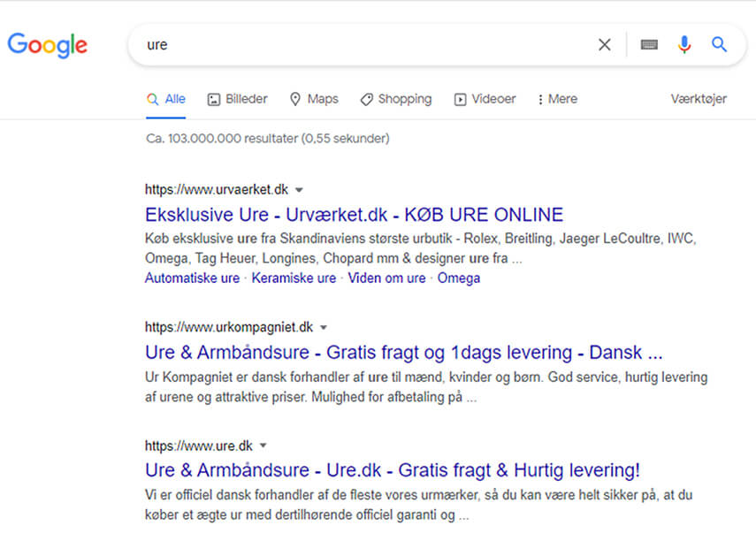Open Værktøjer search tools
The image size is (756, 533).
[x=699, y=99]
